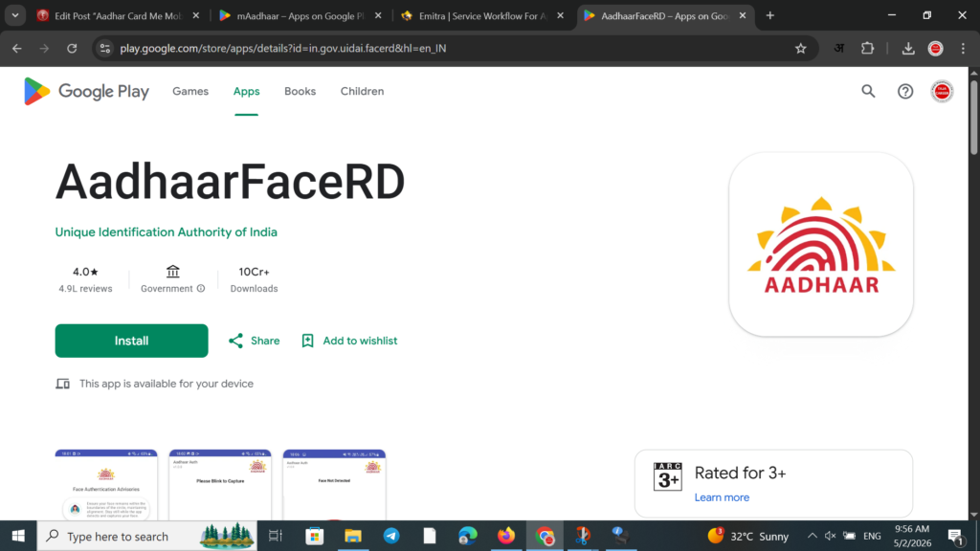Image resolution: width=980 pixels, height=551 pixels.
Task: Close the mAadhaar browser tab
Action: click(x=378, y=15)
